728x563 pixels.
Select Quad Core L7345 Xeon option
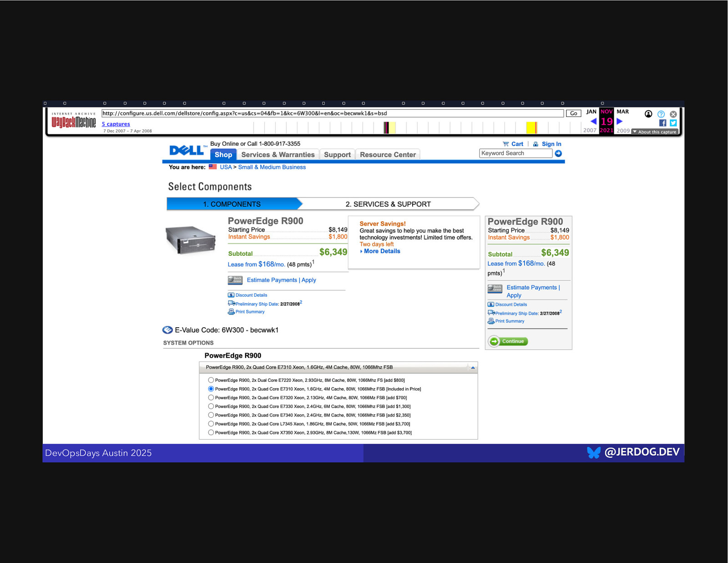click(211, 423)
